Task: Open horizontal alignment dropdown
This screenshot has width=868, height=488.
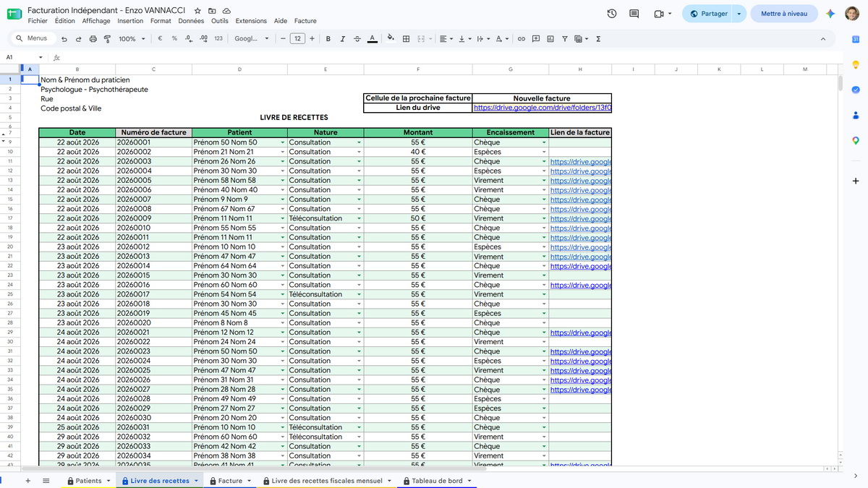Action: [446, 39]
